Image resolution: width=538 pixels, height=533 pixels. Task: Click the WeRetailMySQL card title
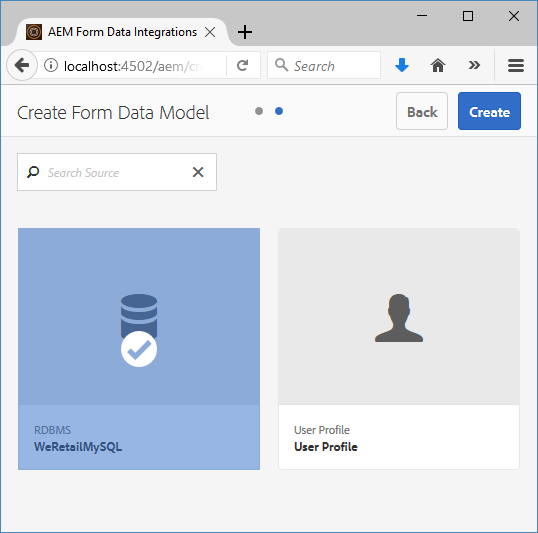[x=78, y=447]
